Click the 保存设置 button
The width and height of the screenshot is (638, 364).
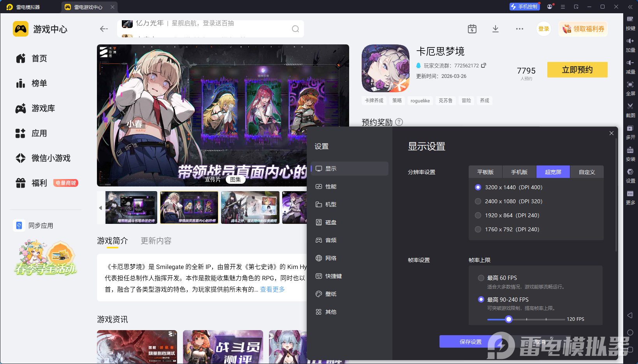point(471,341)
